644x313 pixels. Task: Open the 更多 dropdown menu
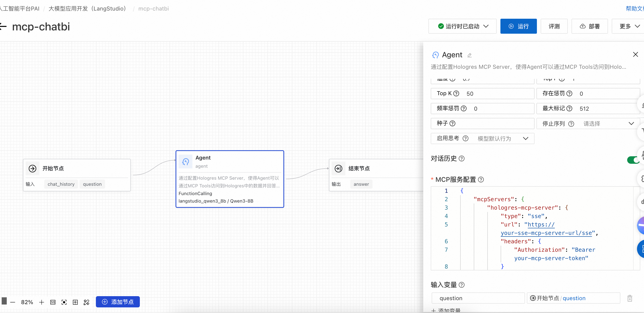coord(628,26)
